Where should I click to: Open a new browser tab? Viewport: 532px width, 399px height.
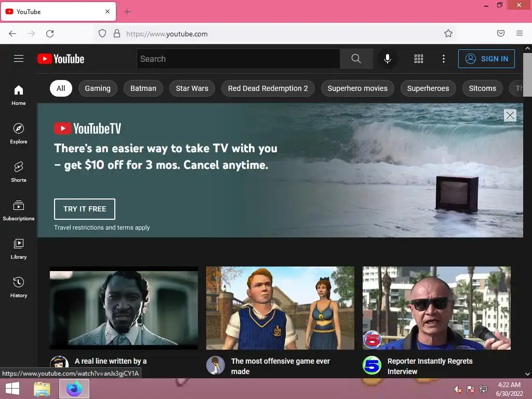click(x=127, y=12)
